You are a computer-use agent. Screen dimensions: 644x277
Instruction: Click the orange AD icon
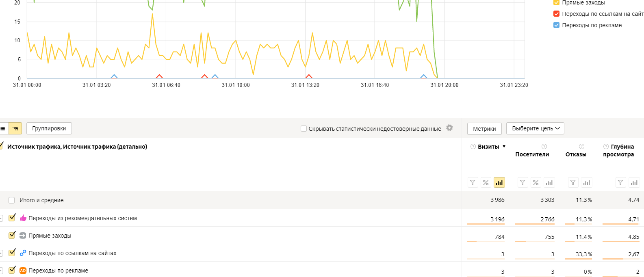tap(23, 271)
